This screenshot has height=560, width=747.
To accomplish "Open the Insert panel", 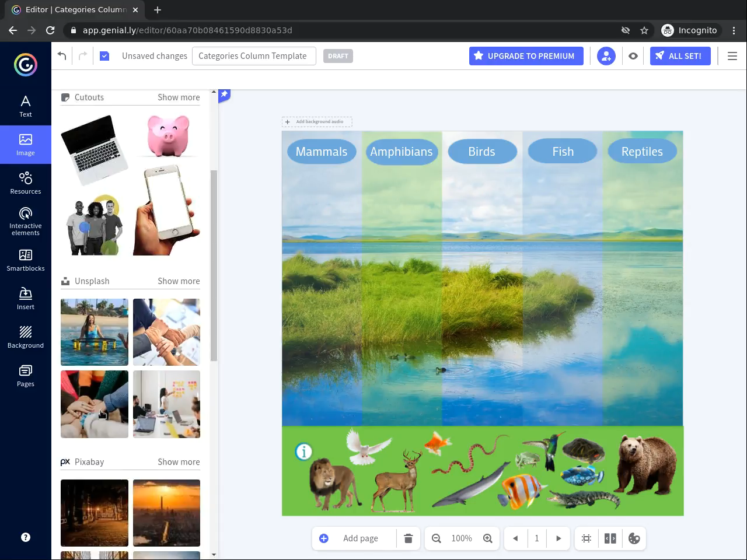I will point(26,299).
